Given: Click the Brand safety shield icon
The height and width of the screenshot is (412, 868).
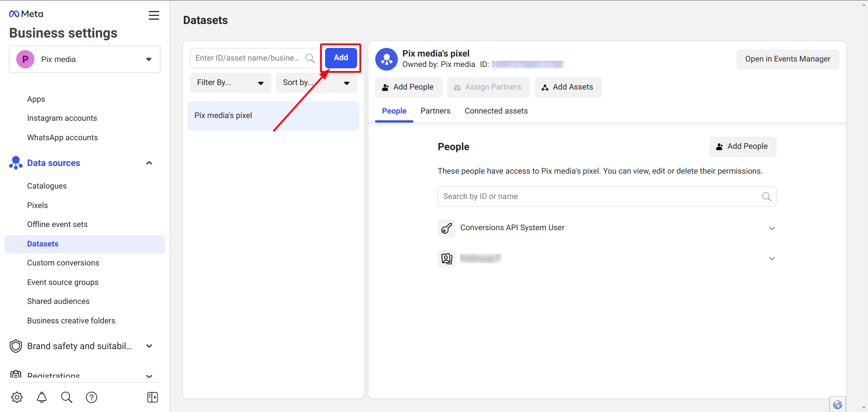Looking at the screenshot, I should click(16, 346).
